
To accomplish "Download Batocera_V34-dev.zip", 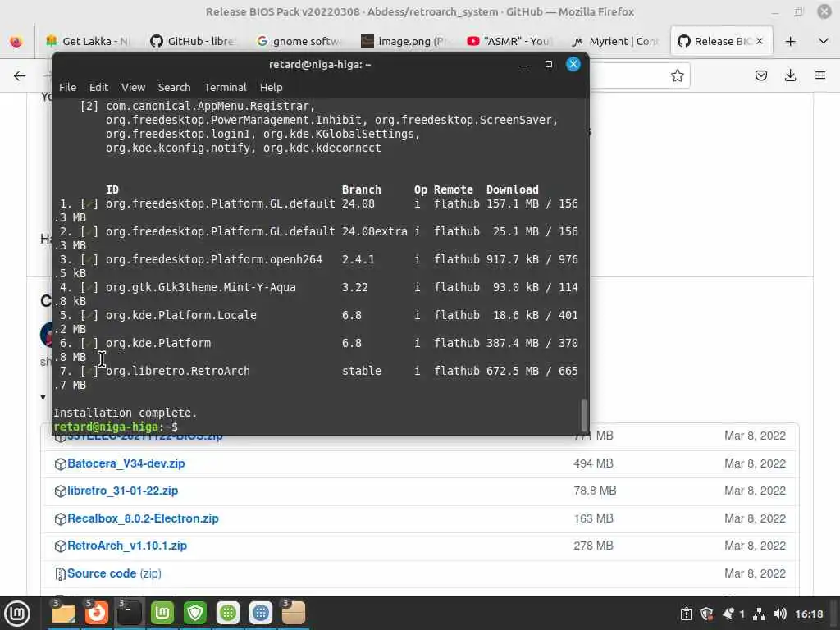I will [x=126, y=463].
